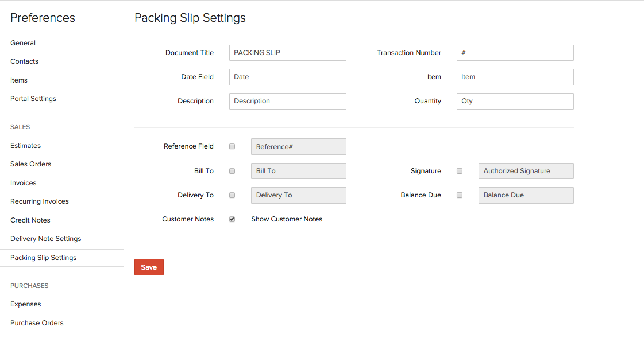Toggle the Signature checkbox

tap(460, 171)
